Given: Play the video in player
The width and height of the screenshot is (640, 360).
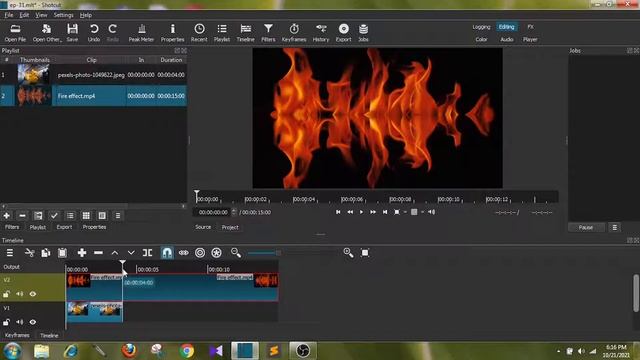Looking at the screenshot, I should (x=361, y=212).
